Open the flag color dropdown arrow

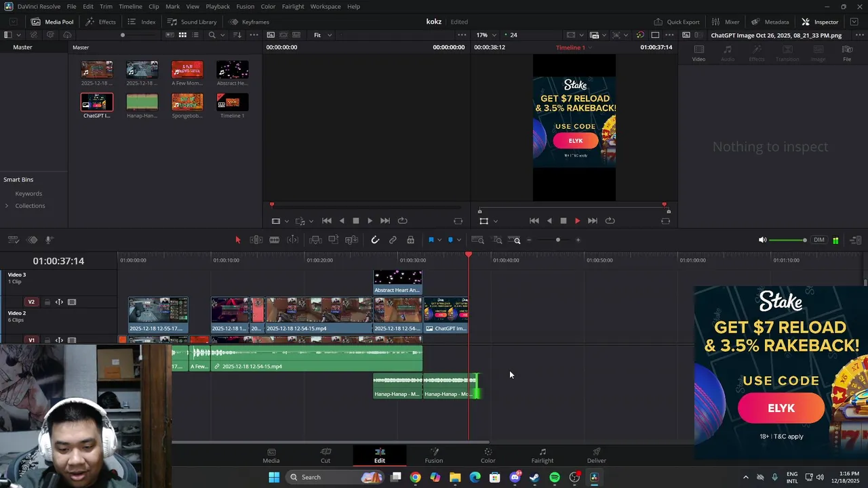[x=439, y=240]
